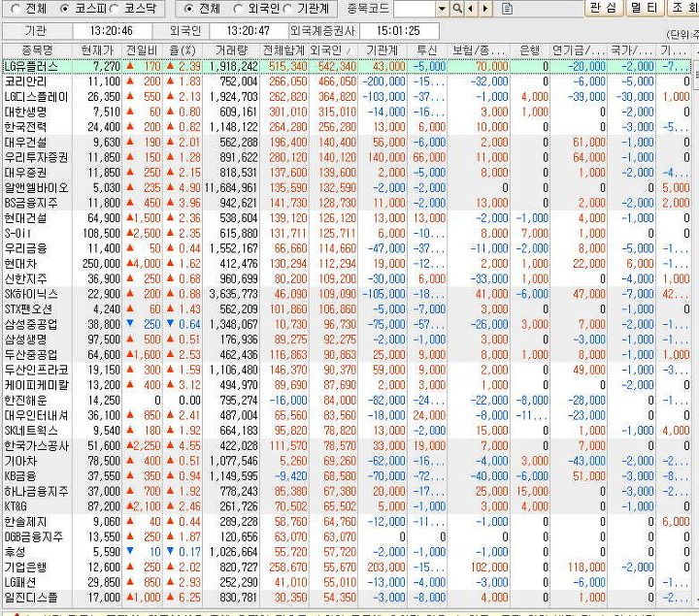Click into the 종목코드 input field

415,9
